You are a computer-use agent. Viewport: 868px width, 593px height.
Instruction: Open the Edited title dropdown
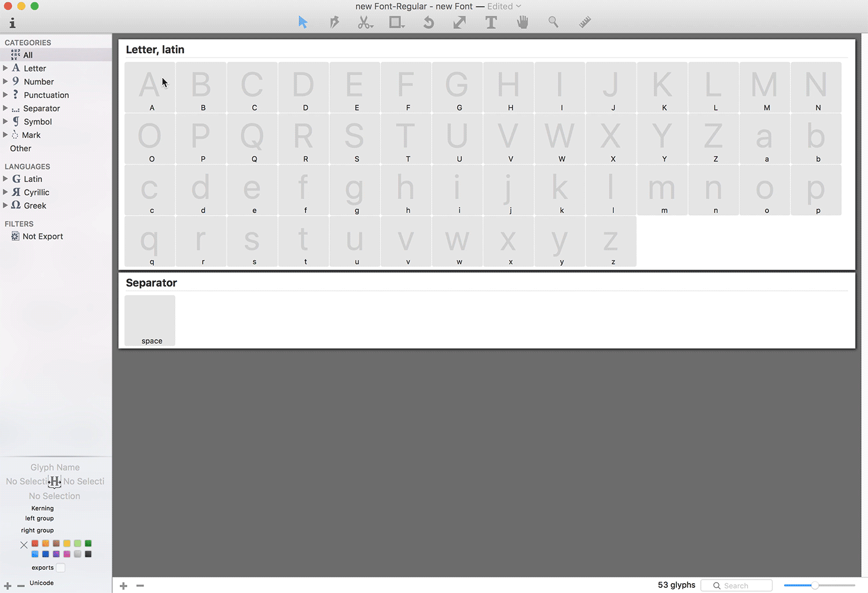(x=504, y=6)
